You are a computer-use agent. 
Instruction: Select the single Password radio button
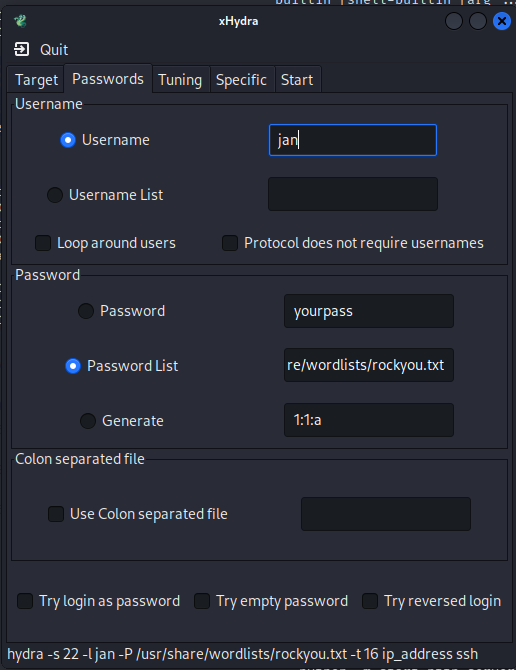[86, 311]
